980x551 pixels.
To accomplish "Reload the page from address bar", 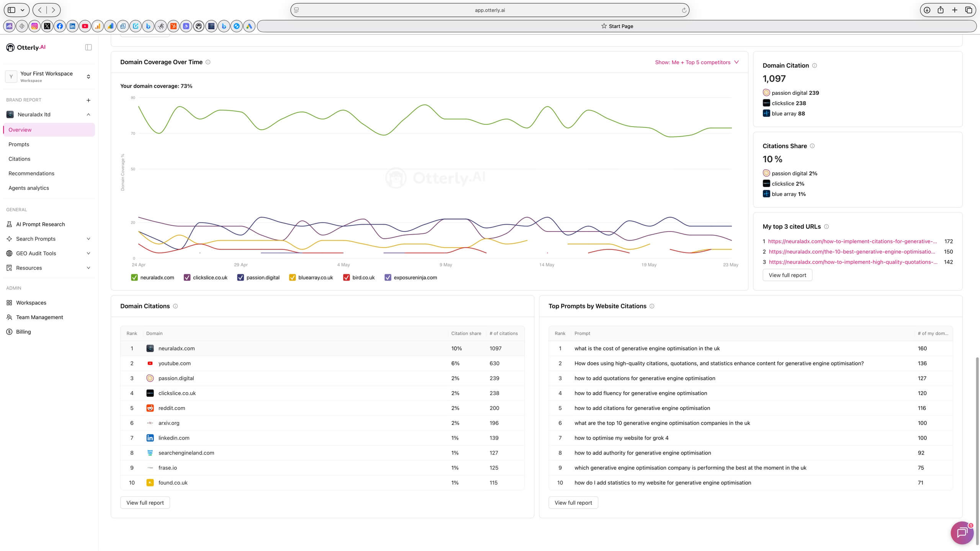I will tap(684, 10).
